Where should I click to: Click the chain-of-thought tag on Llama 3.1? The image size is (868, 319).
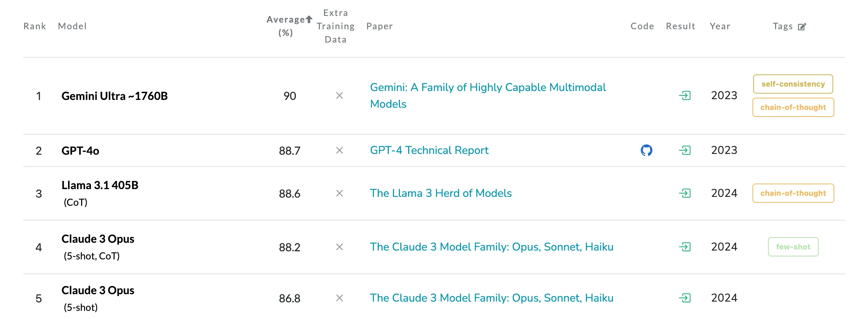793,193
